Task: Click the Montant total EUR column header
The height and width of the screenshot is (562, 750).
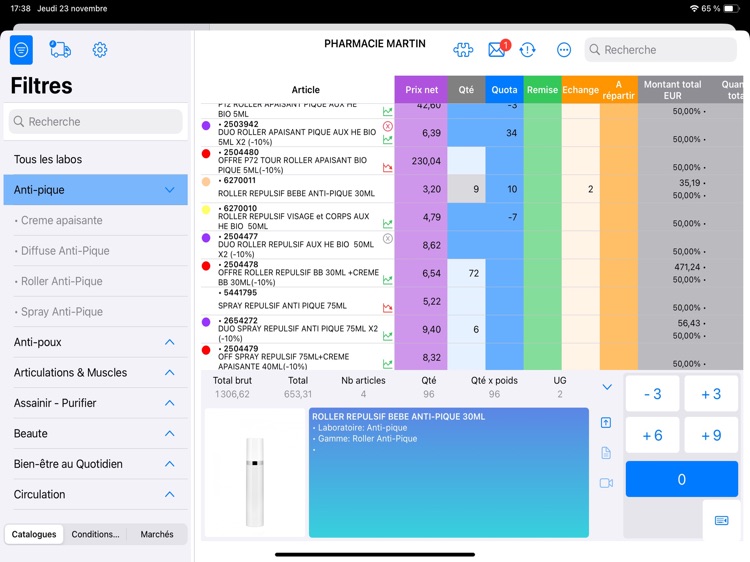Action: pyautogui.click(x=672, y=89)
